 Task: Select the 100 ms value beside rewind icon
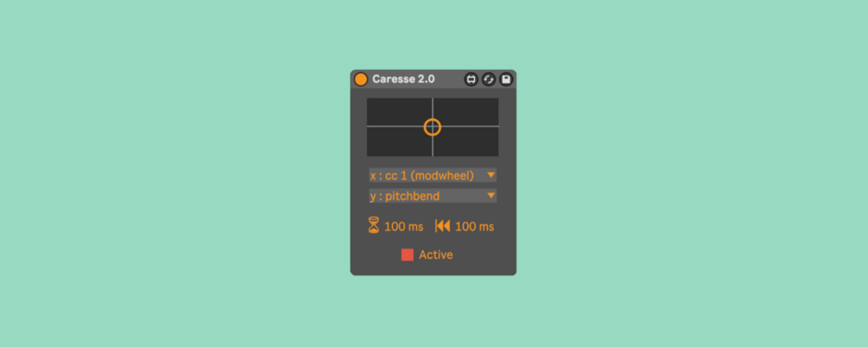(474, 227)
